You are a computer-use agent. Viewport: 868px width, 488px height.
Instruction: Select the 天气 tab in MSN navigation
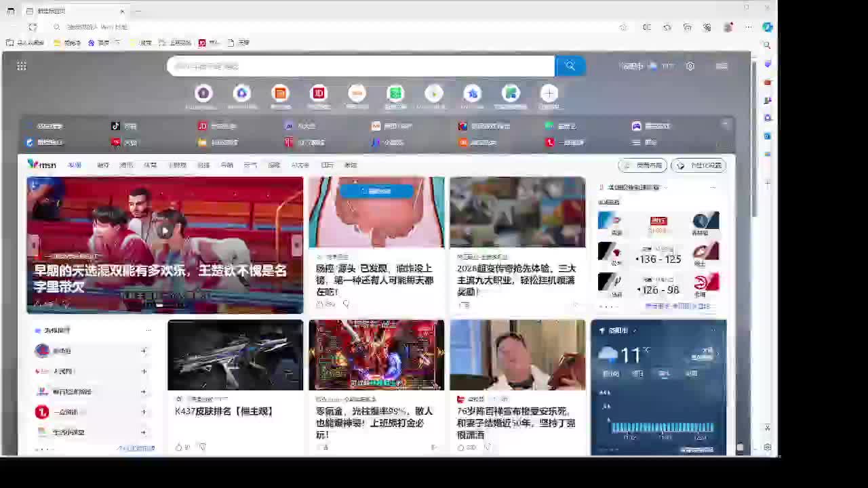point(250,165)
